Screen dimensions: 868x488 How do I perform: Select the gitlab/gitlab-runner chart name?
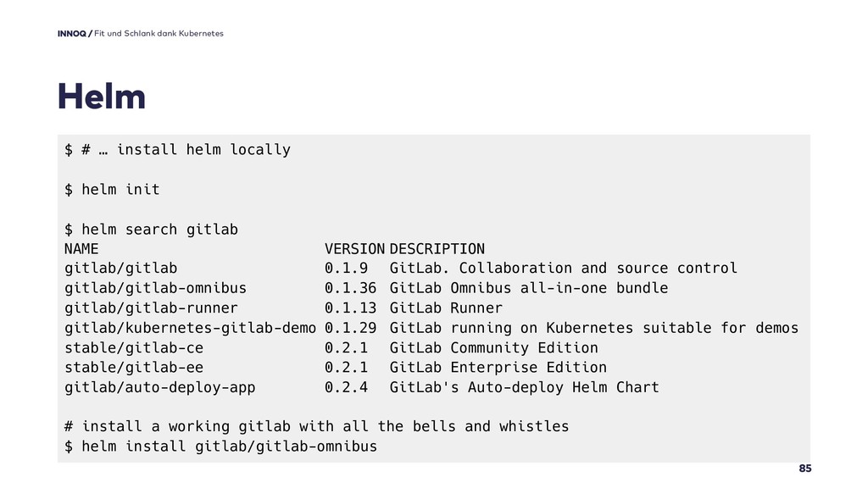pyautogui.click(x=151, y=308)
